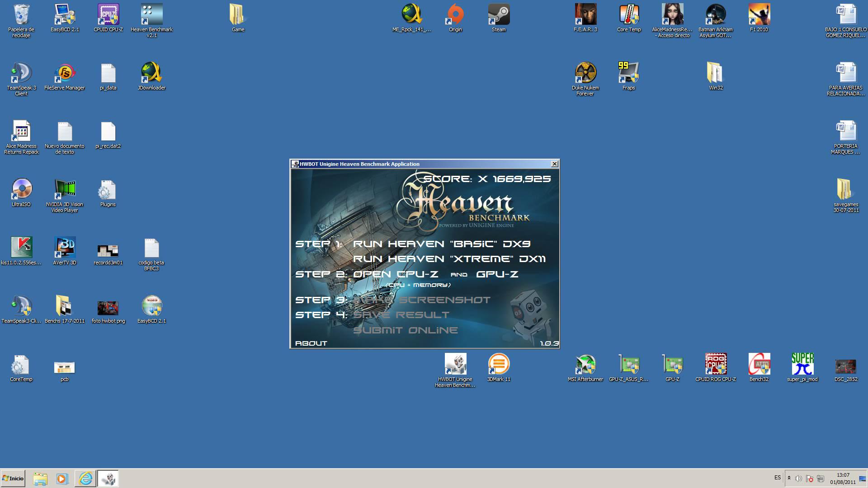Open Core Temp desktop shortcut
868x488 pixels.
[x=629, y=18]
